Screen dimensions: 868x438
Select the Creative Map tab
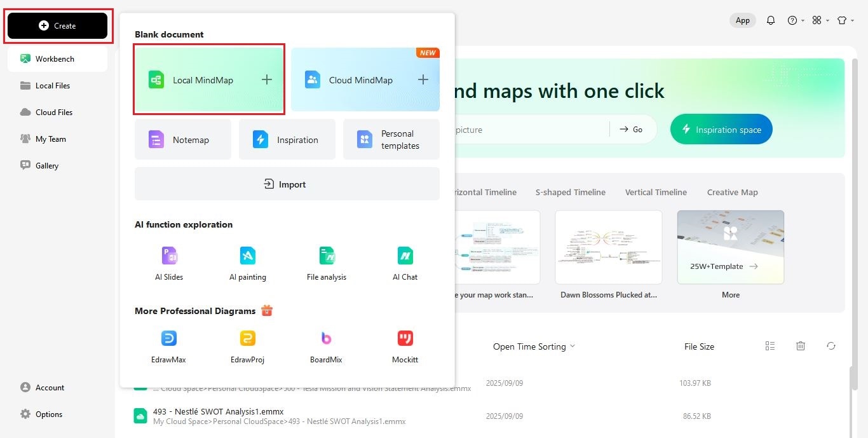[731, 191]
